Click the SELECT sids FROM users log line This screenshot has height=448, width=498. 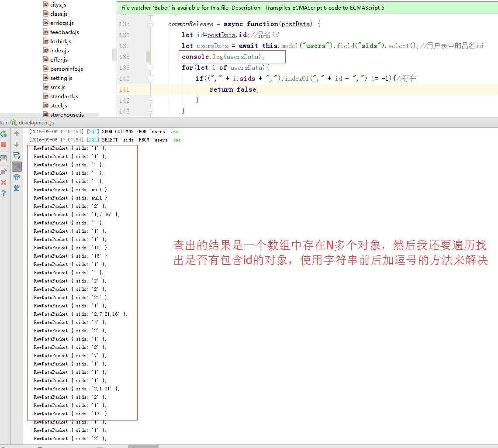click(105, 140)
